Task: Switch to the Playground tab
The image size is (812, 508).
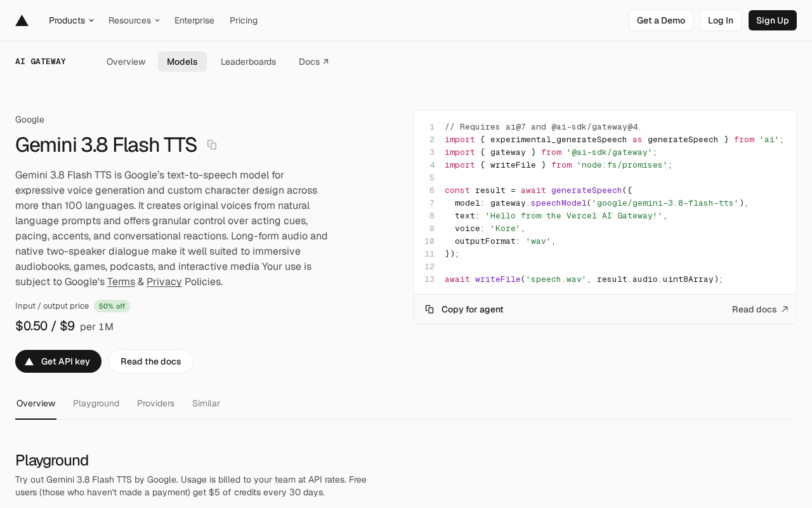Action: [96, 403]
